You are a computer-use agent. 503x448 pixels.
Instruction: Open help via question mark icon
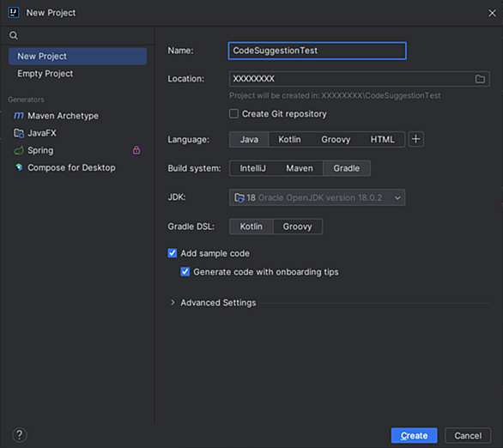click(x=20, y=435)
